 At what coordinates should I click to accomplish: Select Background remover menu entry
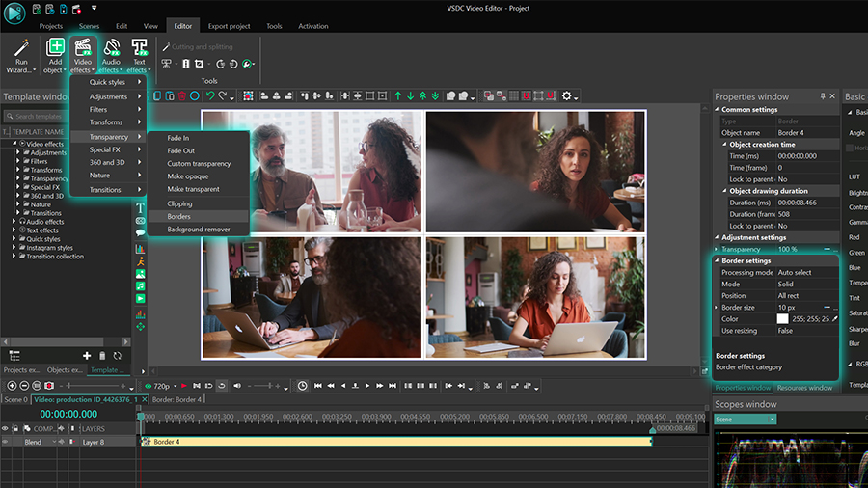(x=199, y=230)
